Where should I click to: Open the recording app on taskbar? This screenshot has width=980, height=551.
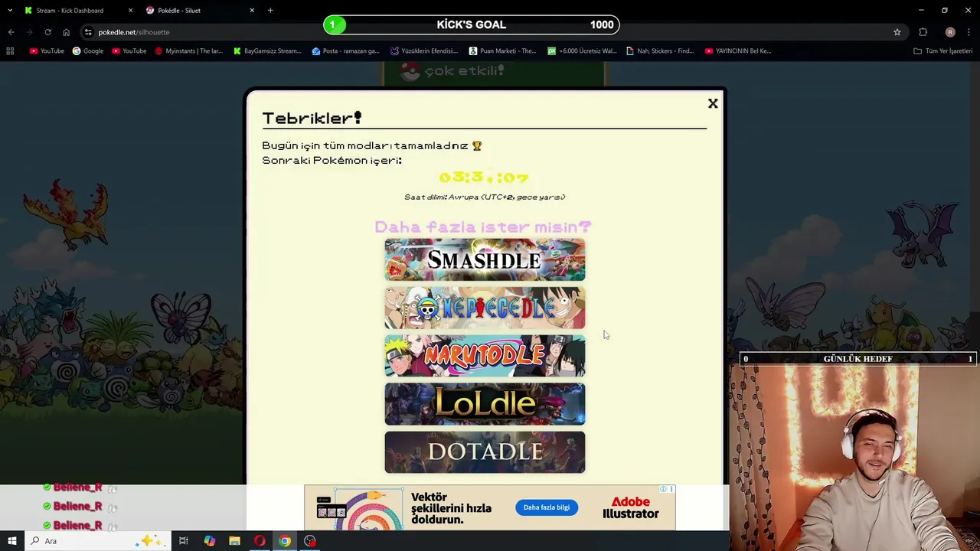tap(310, 541)
